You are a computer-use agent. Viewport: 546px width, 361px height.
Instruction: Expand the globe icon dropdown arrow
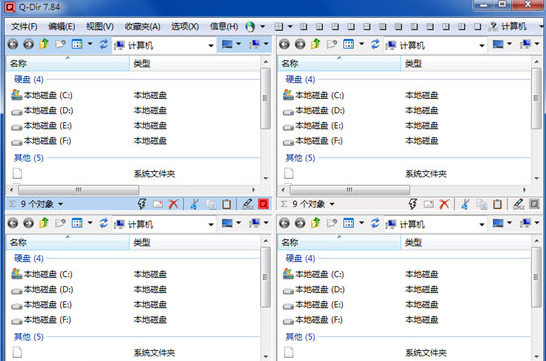point(263,26)
